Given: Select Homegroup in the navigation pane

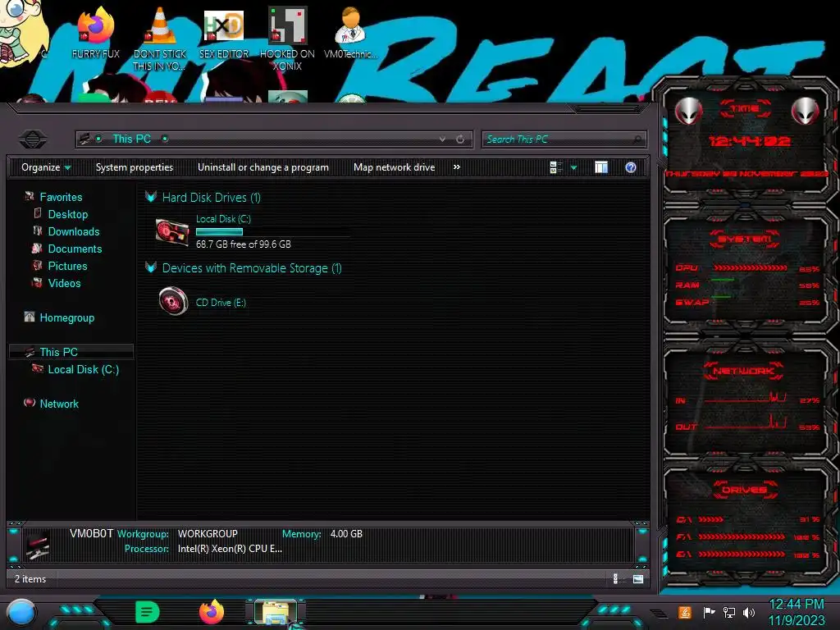Looking at the screenshot, I should [x=67, y=317].
